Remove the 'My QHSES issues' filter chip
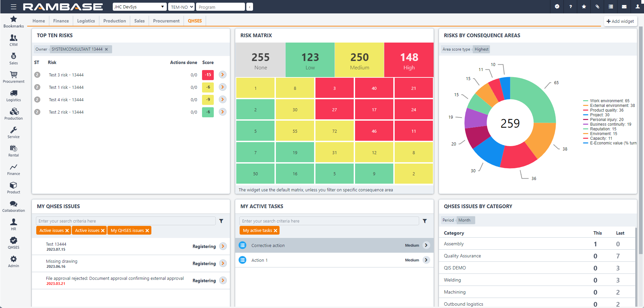Screen dimensions: 644x308 (x=147, y=230)
